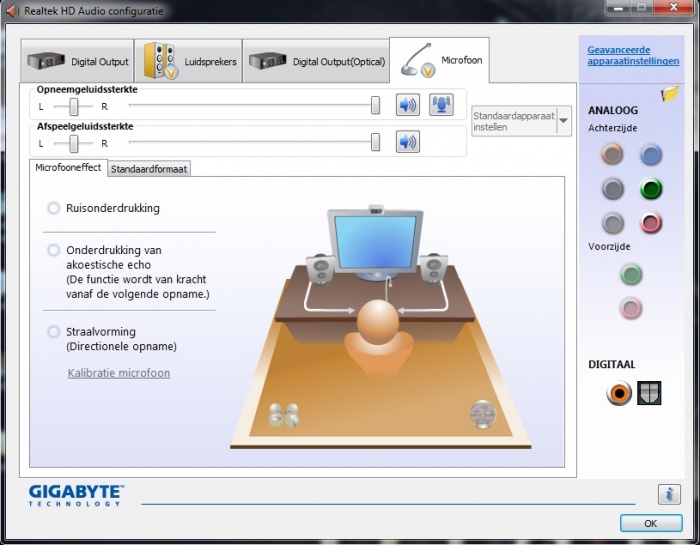Click the person figure in the illustration

(x=378, y=336)
